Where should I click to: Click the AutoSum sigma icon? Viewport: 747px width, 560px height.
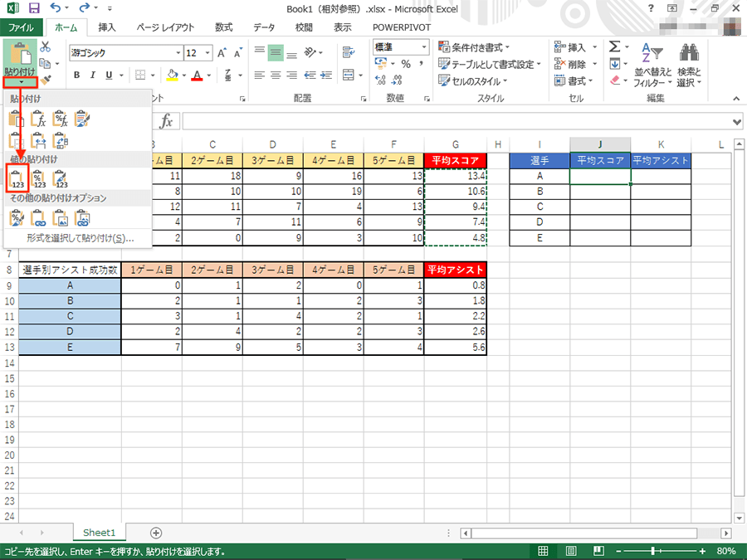pos(615,47)
